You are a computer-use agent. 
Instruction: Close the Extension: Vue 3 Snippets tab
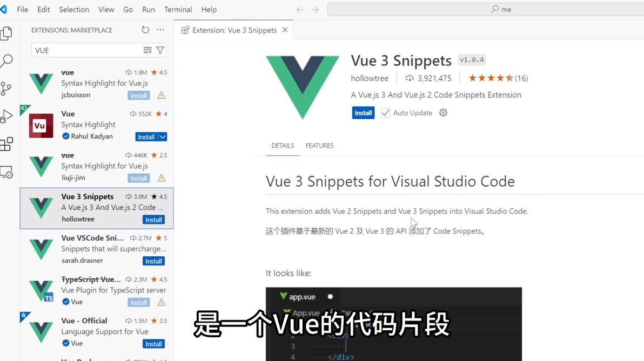point(285,30)
